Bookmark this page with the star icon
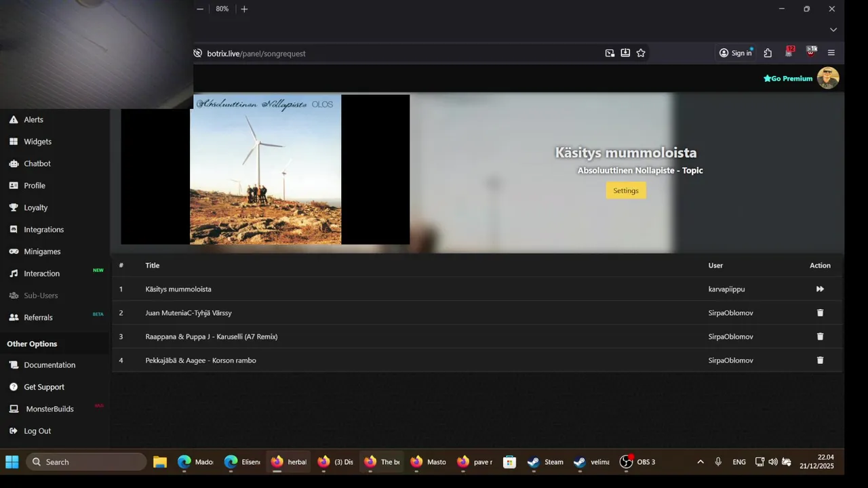 641,53
